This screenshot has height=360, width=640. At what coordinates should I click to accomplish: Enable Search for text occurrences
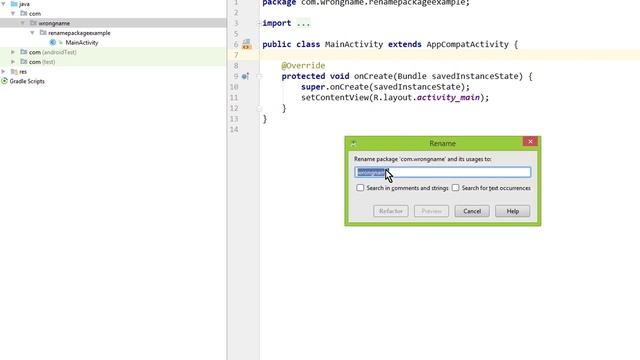(456, 188)
